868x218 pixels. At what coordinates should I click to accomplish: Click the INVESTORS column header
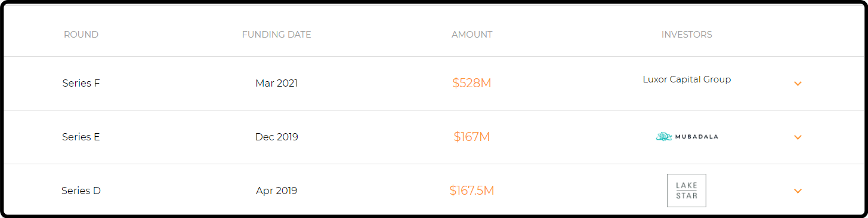click(687, 35)
